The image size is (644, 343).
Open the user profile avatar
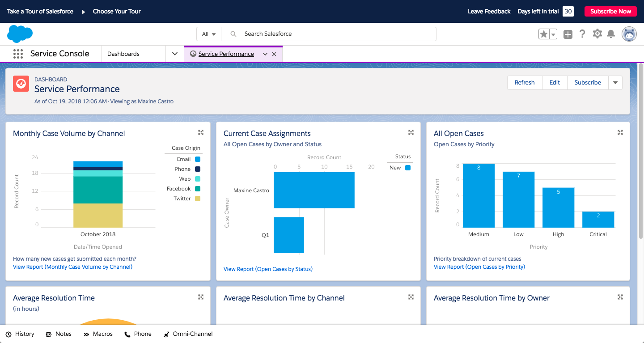(629, 34)
